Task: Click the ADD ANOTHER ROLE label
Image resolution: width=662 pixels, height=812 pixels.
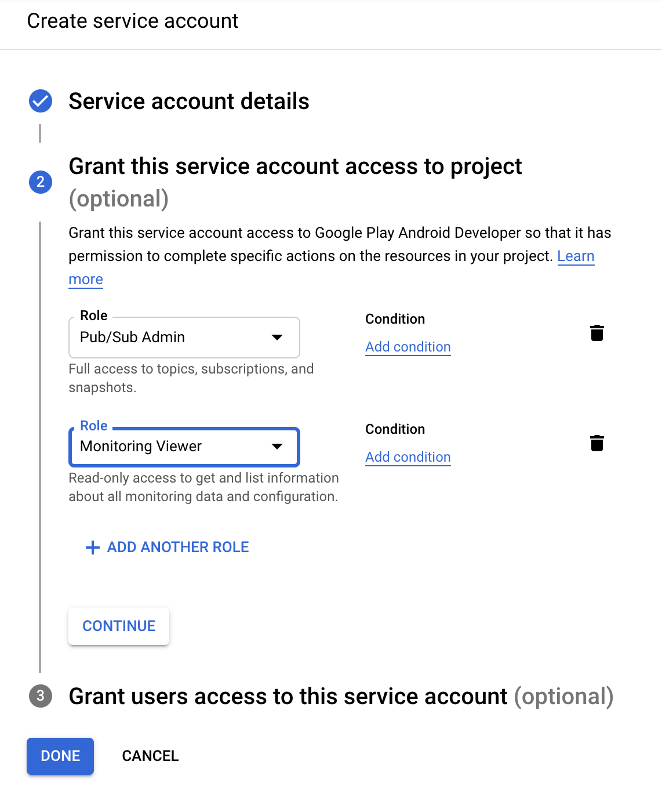Action: coord(178,548)
